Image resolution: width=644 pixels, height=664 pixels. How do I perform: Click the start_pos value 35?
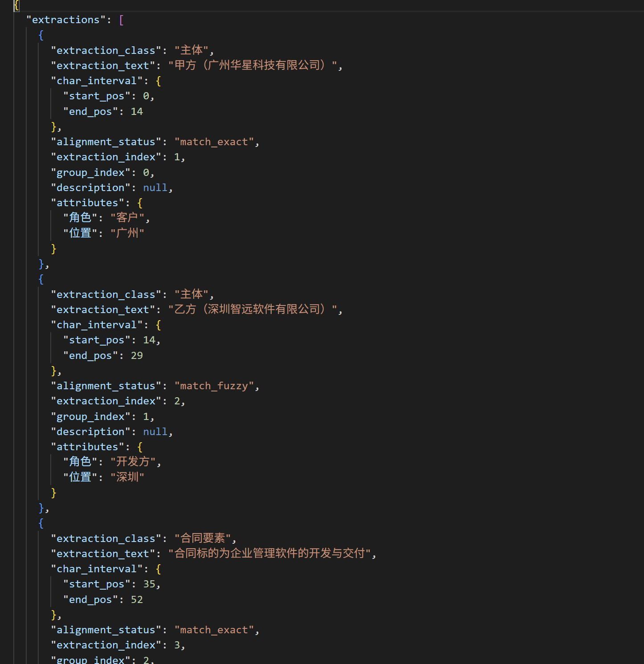coord(149,584)
